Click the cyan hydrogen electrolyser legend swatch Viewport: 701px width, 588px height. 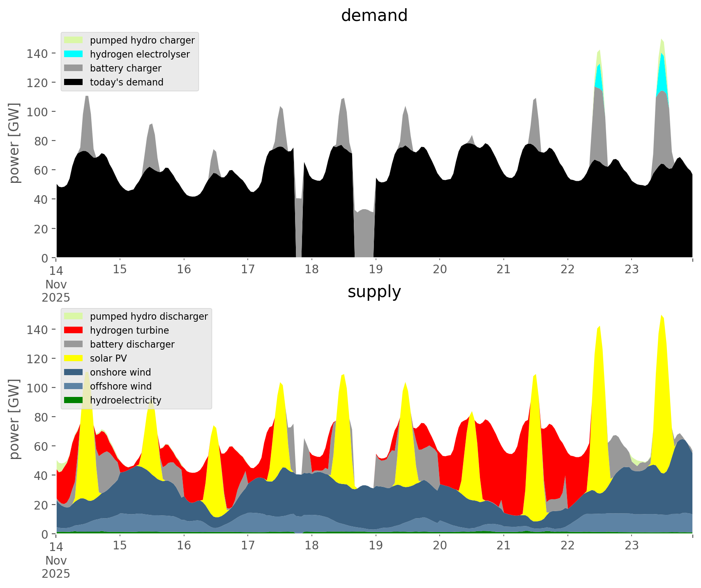[74, 54]
